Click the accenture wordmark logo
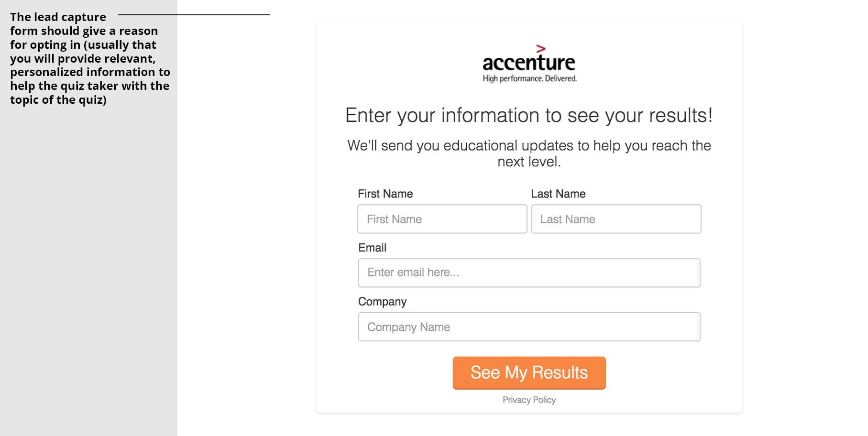This screenshot has width=868, height=436. click(529, 63)
